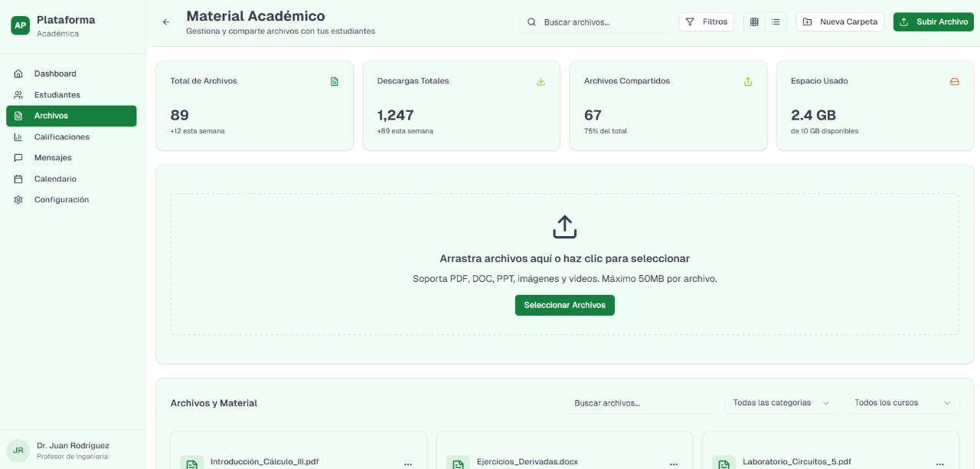The image size is (980, 469).
Task: Click the storage icon on Espacio Usado card
Action: tap(955, 81)
